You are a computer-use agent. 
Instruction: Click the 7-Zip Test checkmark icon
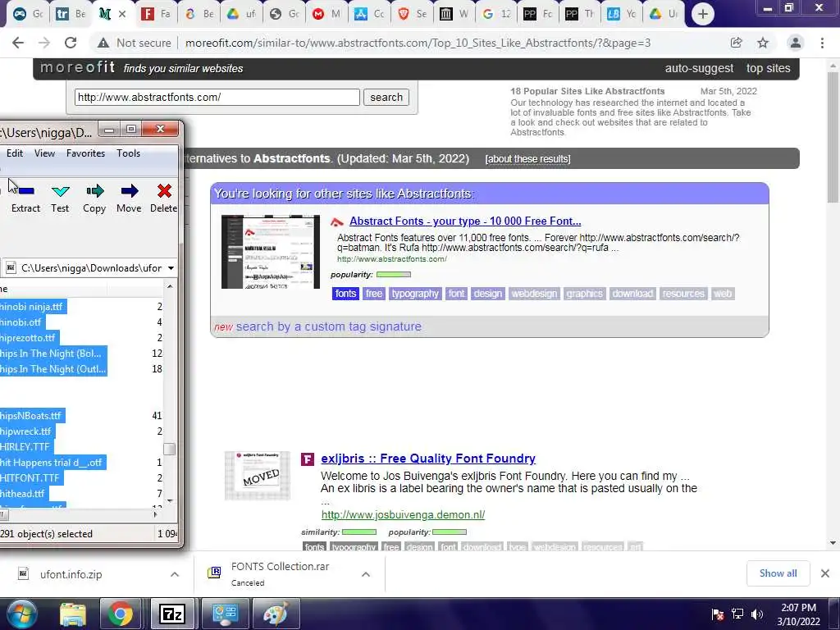click(x=60, y=191)
